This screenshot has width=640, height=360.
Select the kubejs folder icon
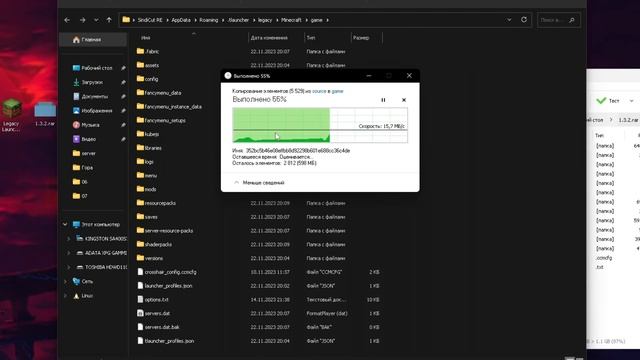click(x=140, y=134)
